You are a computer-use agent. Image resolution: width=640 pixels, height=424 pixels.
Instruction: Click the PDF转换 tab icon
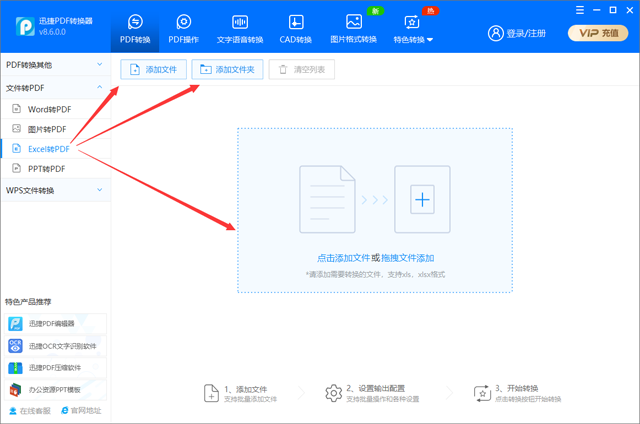(135, 22)
